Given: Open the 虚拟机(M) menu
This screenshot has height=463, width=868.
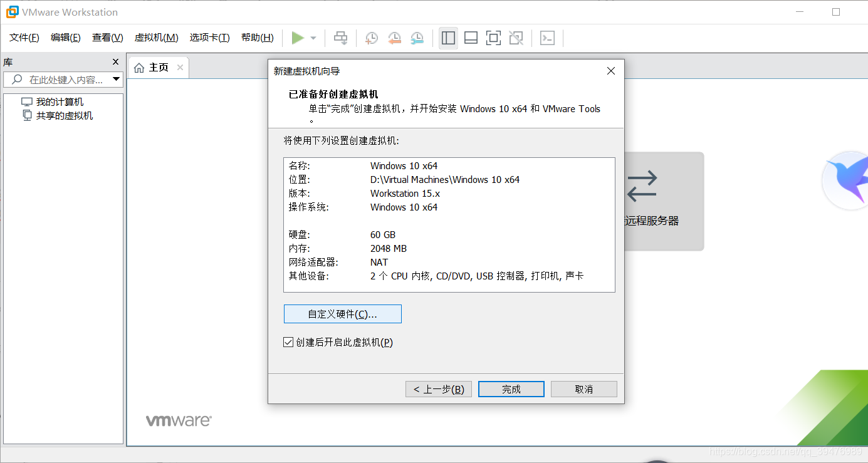Looking at the screenshot, I should pos(157,38).
